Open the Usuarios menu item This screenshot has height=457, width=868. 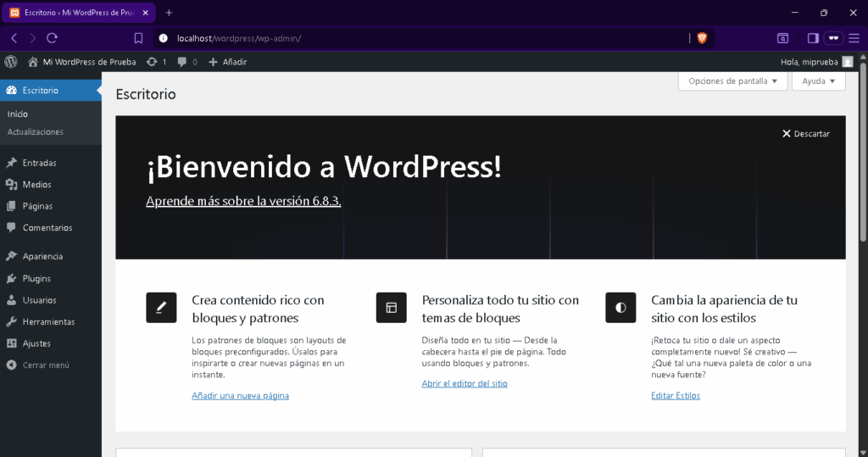50,300
